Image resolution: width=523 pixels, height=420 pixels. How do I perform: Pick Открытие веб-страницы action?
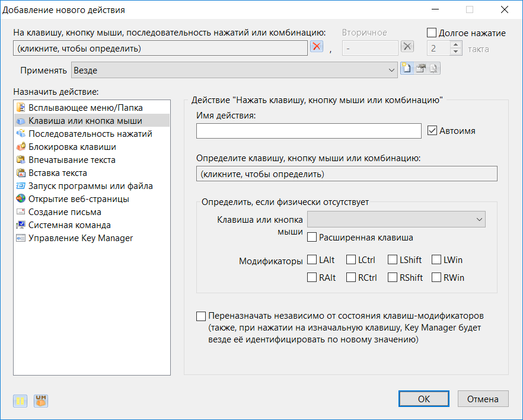[x=78, y=199]
